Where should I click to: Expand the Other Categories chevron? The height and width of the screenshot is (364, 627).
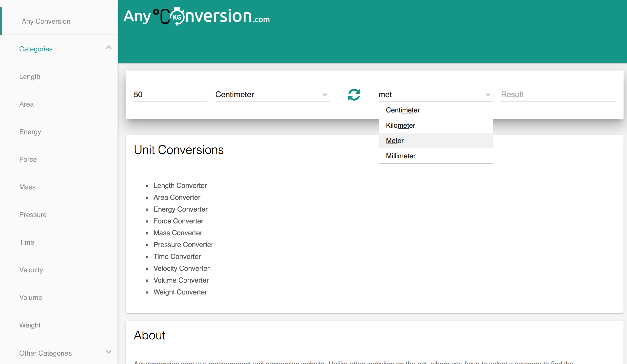pos(108,352)
